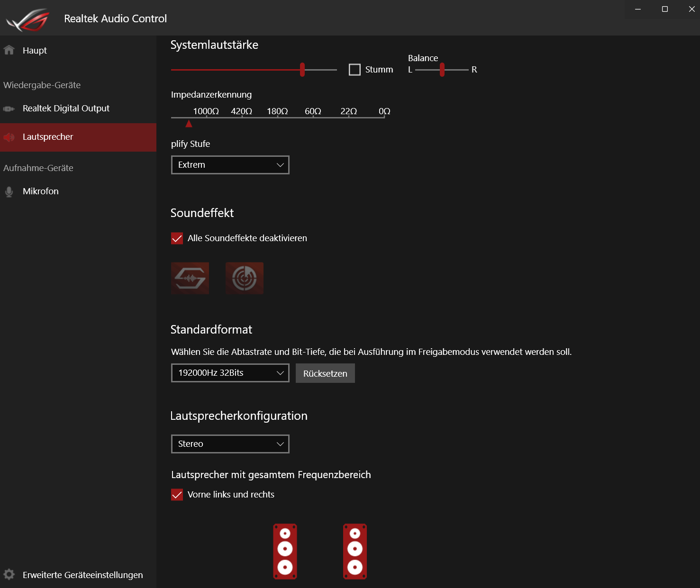
Task: Click the Wiedergabe-Geräte section header
Action: click(42, 85)
